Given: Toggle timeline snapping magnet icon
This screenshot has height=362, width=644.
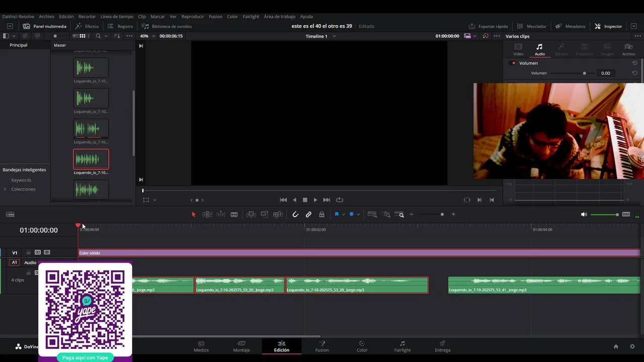Looking at the screenshot, I should 295,214.
